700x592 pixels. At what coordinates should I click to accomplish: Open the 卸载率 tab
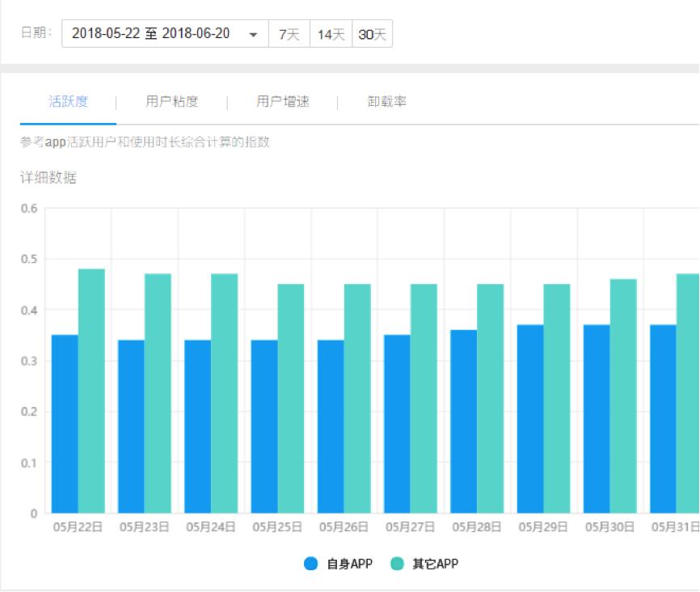pyautogui.click(x=386, y=102)
